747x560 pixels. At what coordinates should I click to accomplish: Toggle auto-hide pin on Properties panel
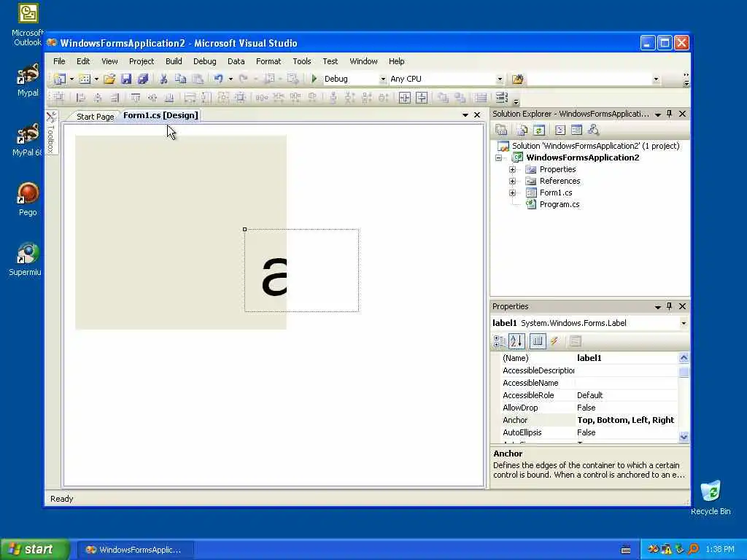point(670,306)
